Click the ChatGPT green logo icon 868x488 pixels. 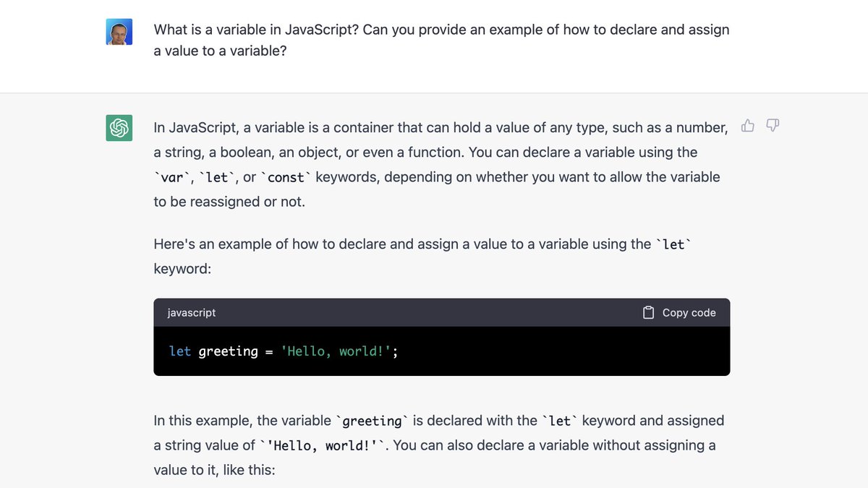point(119,127)
